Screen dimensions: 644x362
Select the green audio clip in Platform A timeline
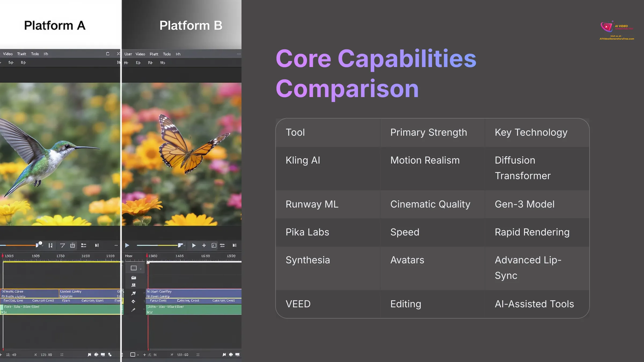click(61, 309)
